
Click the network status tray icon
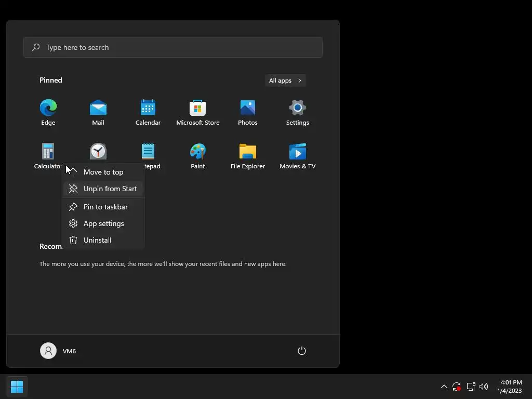[471, 387]
